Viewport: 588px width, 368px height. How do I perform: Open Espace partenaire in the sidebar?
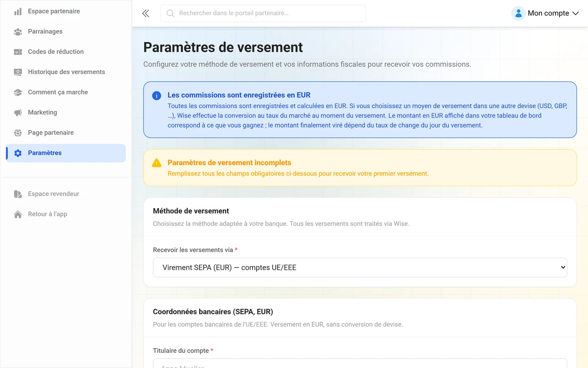[66, 11]
